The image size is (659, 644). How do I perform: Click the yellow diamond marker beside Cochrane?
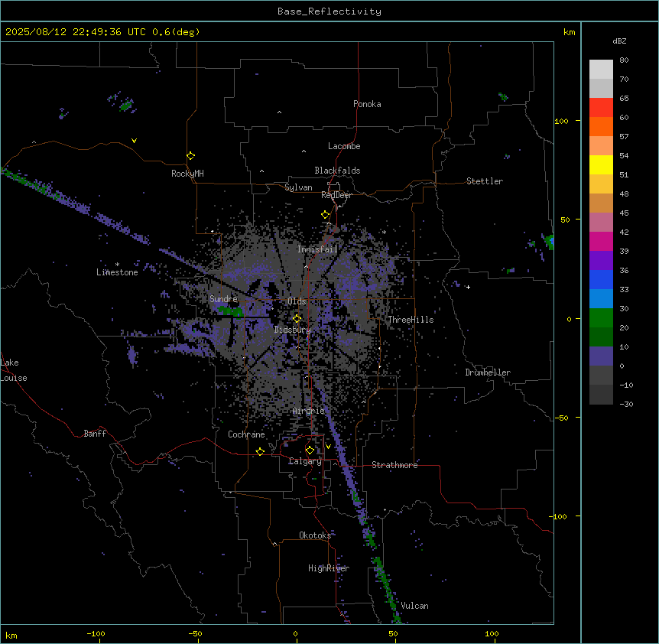click(260, 451)
